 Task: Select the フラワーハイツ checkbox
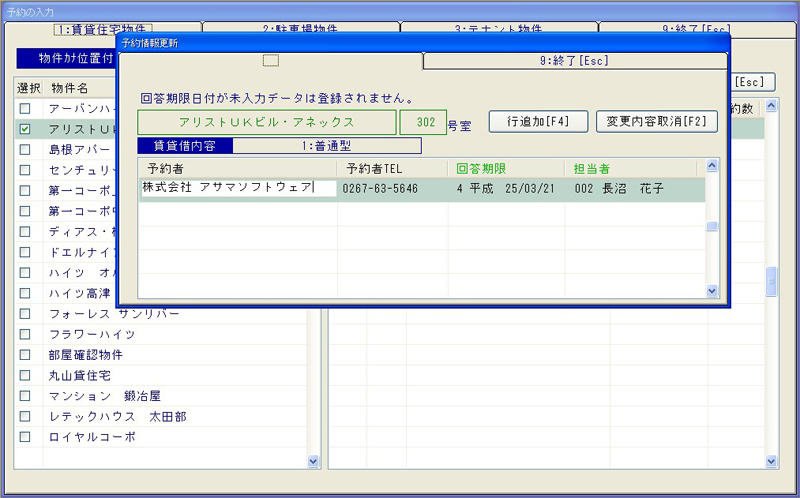coord(25,334)
